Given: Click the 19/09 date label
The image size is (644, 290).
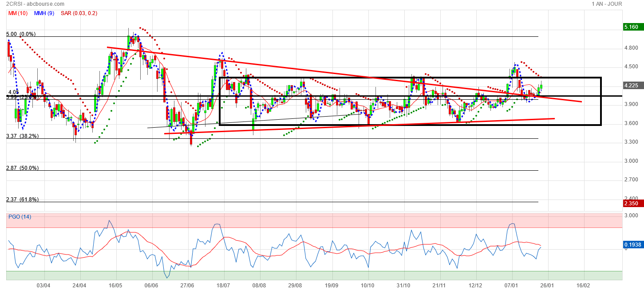Looking at the screenshot, I should (x=332, y=286).
